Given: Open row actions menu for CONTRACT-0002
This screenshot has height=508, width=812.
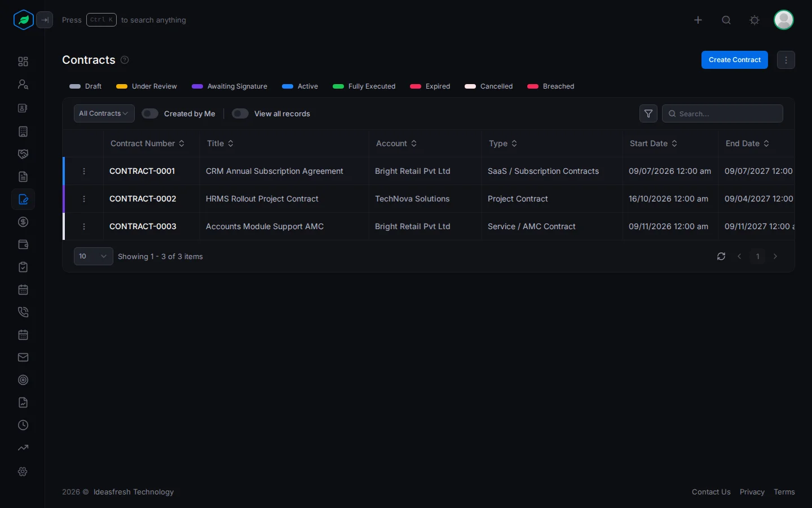Looking at the screenshot, I should coord(84,199).
